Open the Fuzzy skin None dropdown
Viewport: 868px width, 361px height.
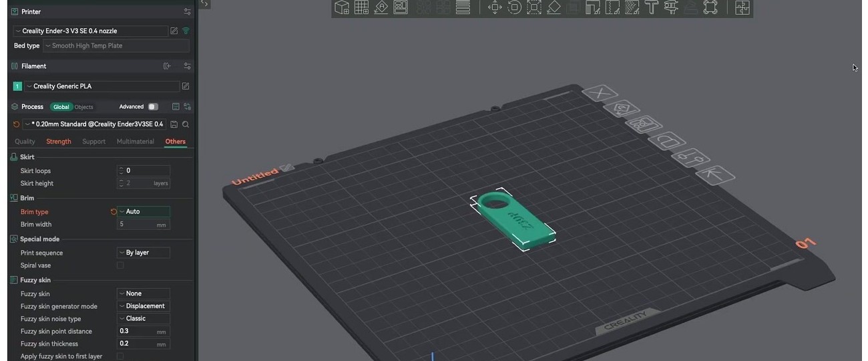(144, 293)
